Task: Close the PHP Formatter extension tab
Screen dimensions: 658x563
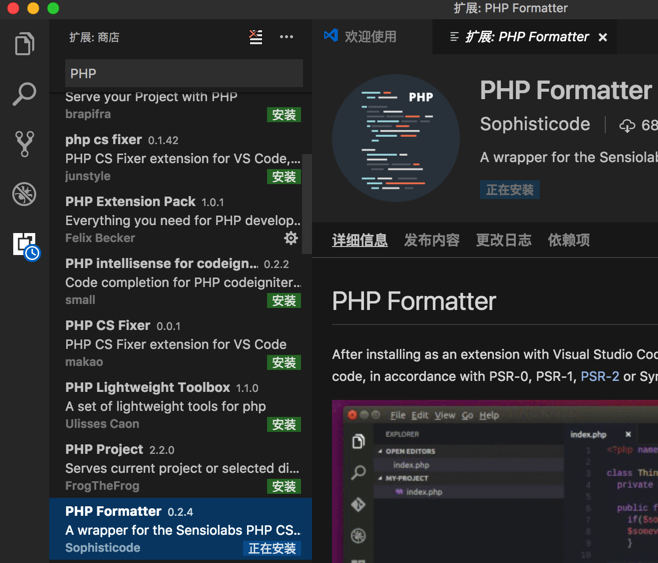Action: [x=603, y=37]
